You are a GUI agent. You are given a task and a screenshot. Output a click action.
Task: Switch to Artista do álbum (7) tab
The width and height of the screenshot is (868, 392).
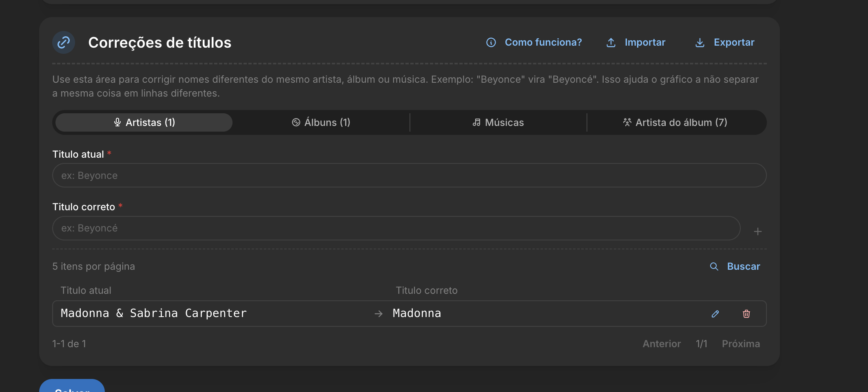tap(675, 123)
